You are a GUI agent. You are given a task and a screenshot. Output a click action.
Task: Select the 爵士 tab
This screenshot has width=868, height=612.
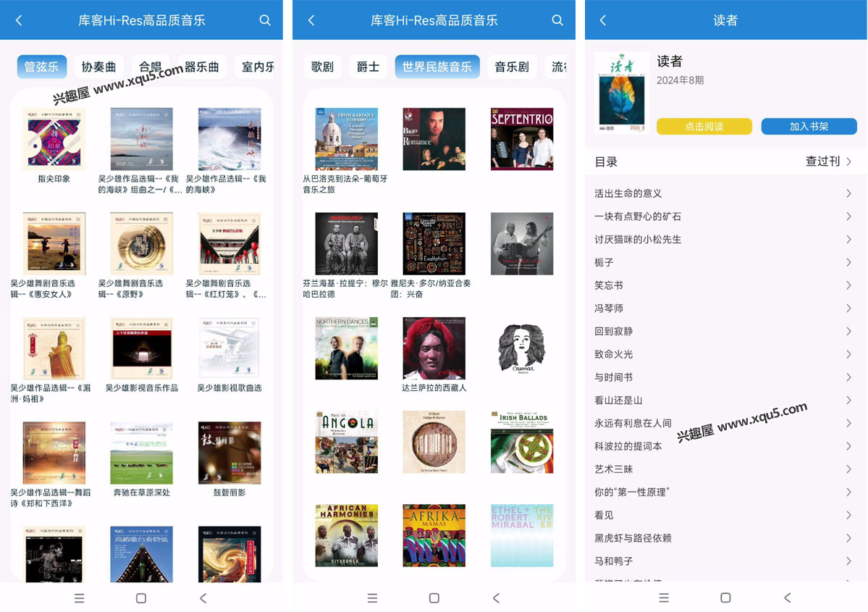click(x=368, y=67)
